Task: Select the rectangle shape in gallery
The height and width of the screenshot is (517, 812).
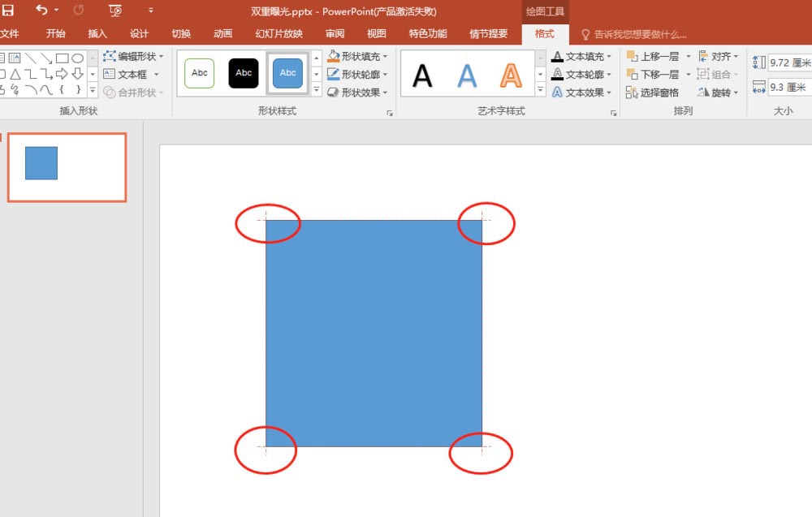Action: tap(63, 58)
